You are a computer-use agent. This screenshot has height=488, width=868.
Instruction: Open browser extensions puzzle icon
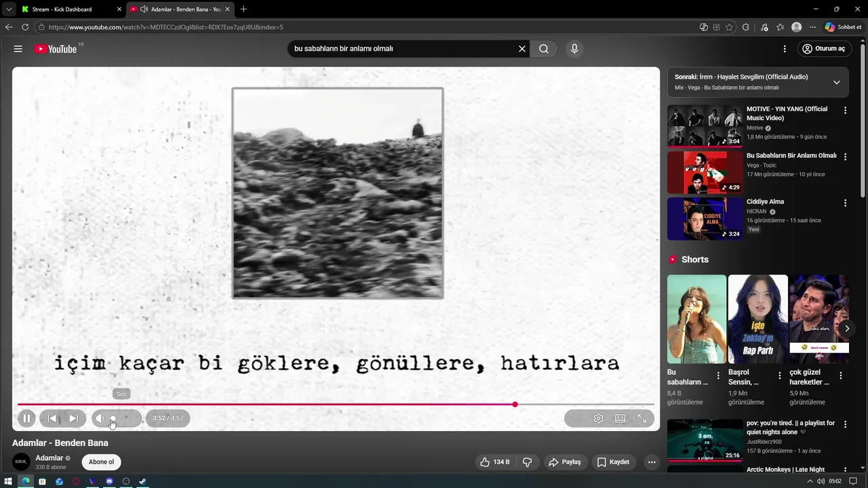746,27
